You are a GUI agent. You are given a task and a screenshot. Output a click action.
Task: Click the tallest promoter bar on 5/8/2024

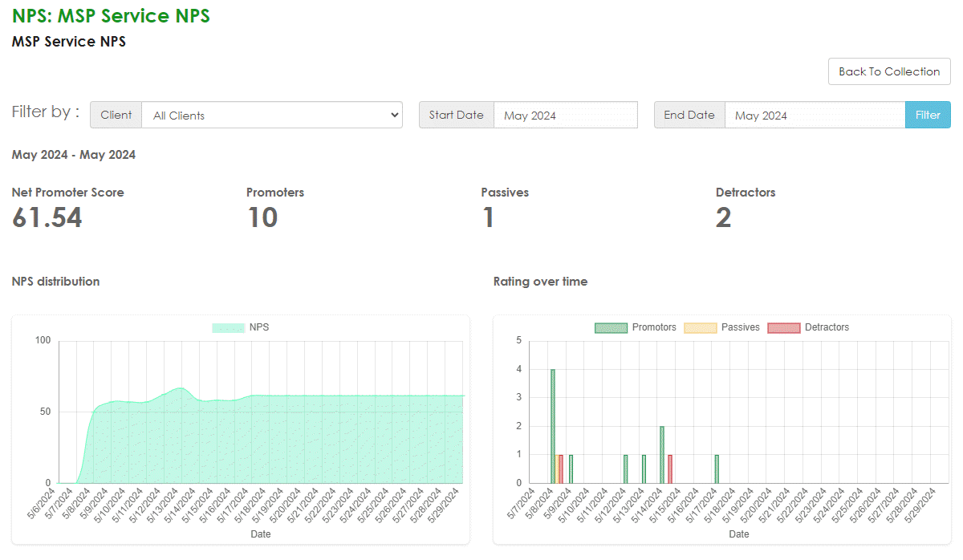553,426
